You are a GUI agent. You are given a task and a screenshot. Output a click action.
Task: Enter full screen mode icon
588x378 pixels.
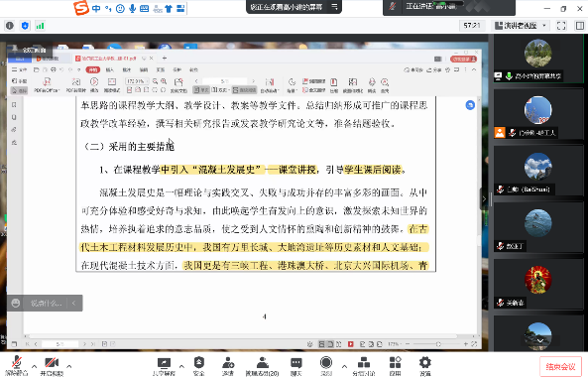coord(561,26)
